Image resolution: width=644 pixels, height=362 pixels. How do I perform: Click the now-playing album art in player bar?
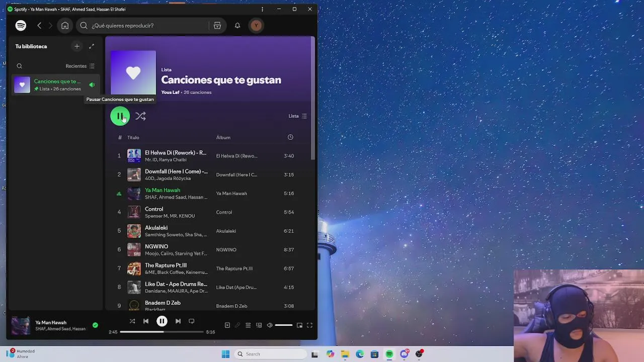pyautogui.click(x=21, y=325)
